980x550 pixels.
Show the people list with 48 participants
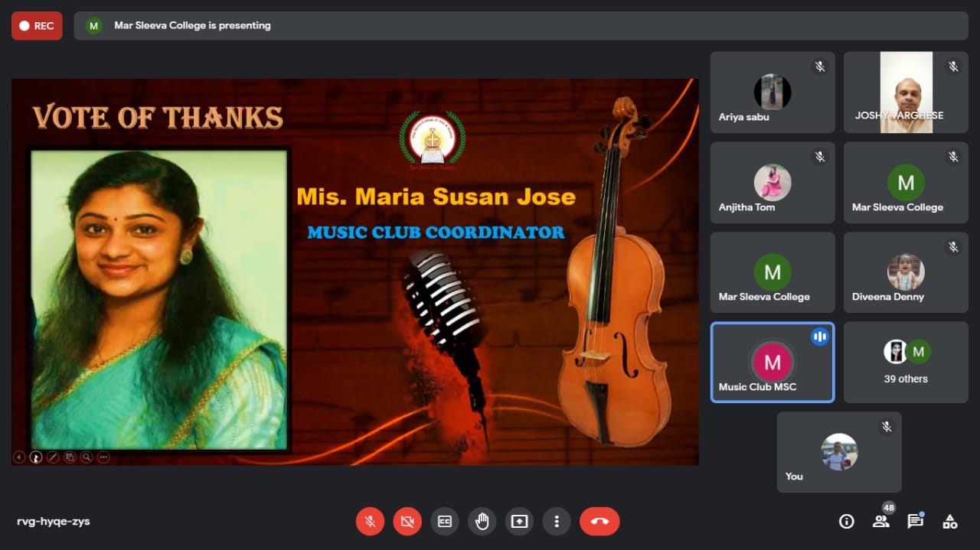tap(880, 522)
